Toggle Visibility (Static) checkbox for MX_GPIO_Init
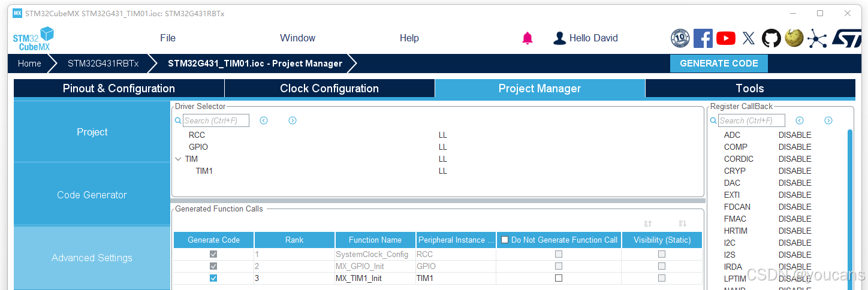 (x=662, y=266)
